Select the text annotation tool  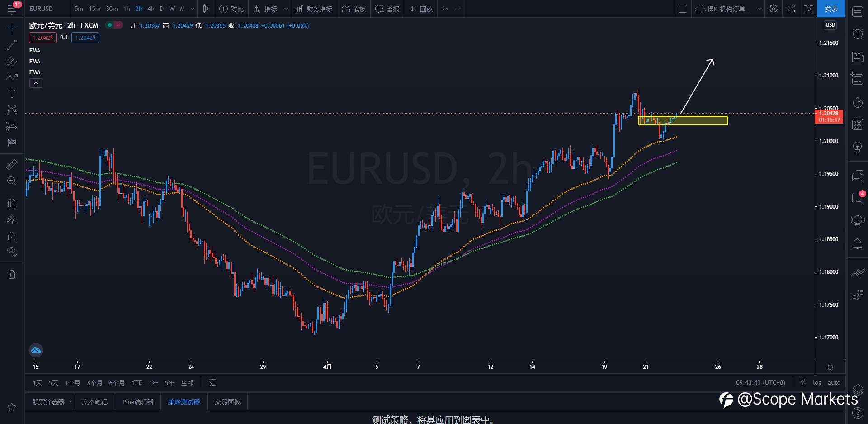point(12,94)
